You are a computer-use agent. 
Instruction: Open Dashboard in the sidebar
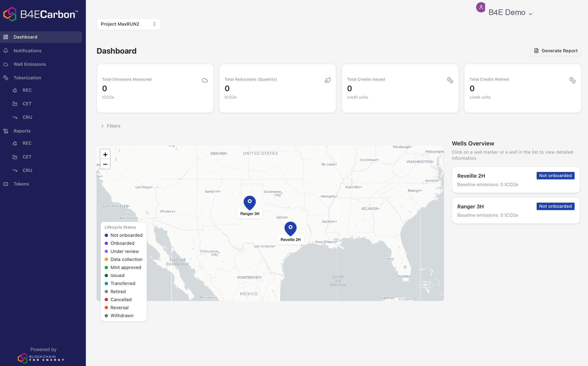[x=41, y=37]
